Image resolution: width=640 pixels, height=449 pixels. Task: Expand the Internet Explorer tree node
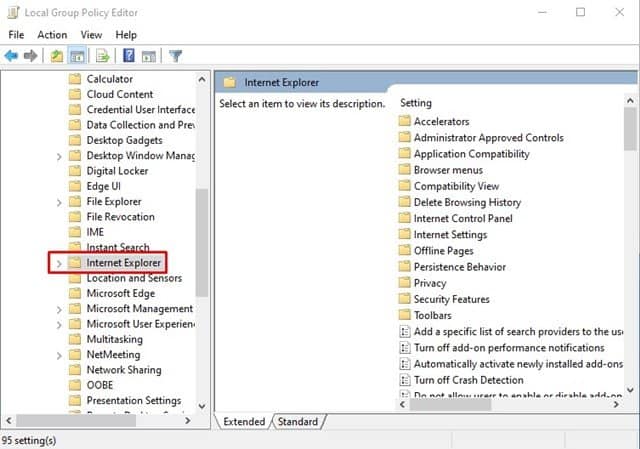(59, 263)
